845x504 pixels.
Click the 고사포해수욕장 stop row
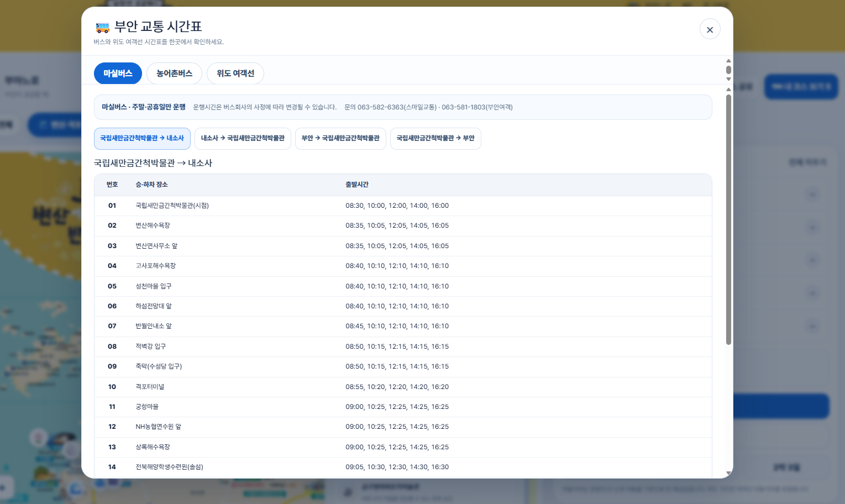click(x=403, y=266)
